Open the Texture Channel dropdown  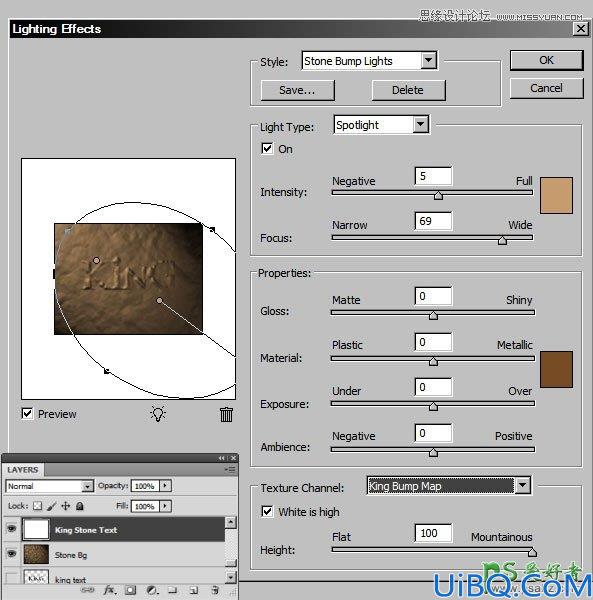click(522, 485)
